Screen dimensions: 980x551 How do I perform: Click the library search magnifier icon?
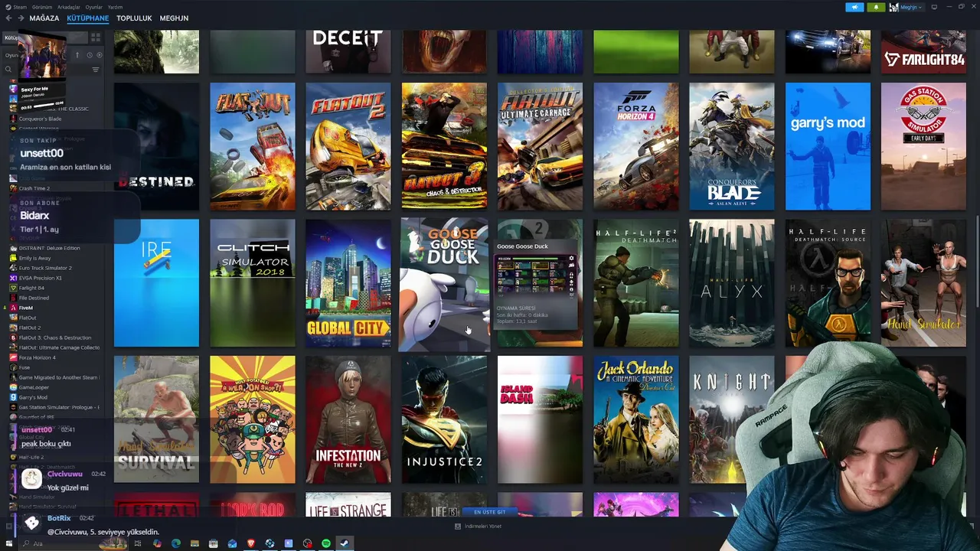8,70
